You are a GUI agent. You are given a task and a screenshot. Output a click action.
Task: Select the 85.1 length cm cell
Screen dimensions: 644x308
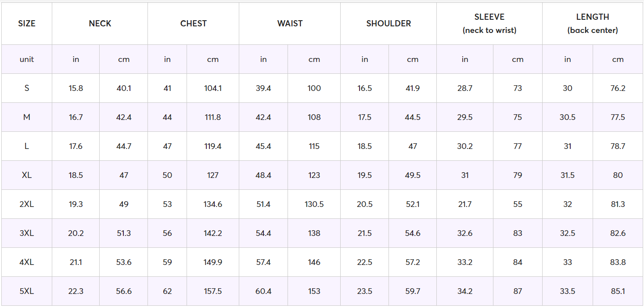tap(618, 291)
